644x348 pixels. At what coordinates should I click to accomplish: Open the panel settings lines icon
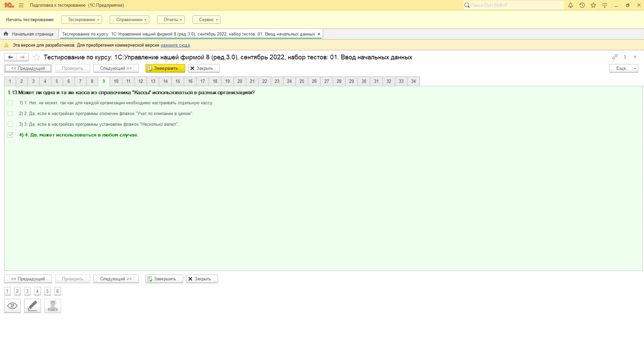(x=605, y=5)
